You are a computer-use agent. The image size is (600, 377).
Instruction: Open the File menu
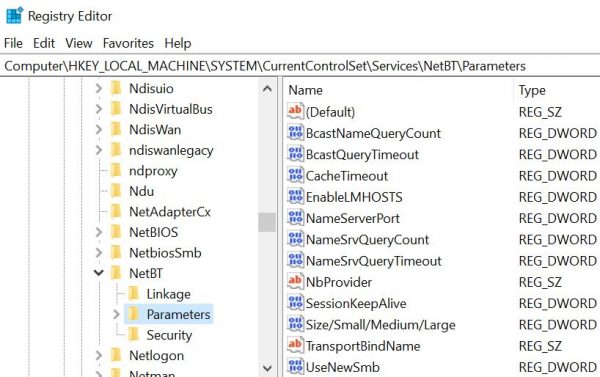[x=13, y=43]
